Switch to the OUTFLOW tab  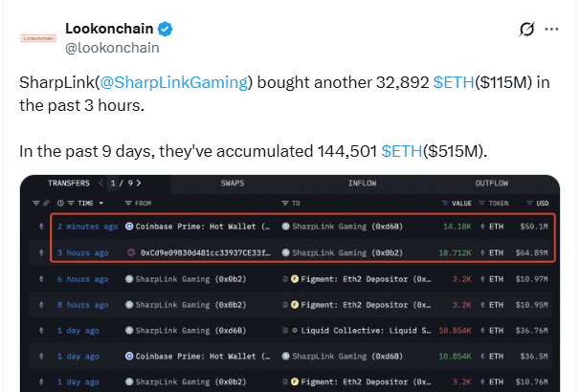pyautogui.click(x=491, y=183)
